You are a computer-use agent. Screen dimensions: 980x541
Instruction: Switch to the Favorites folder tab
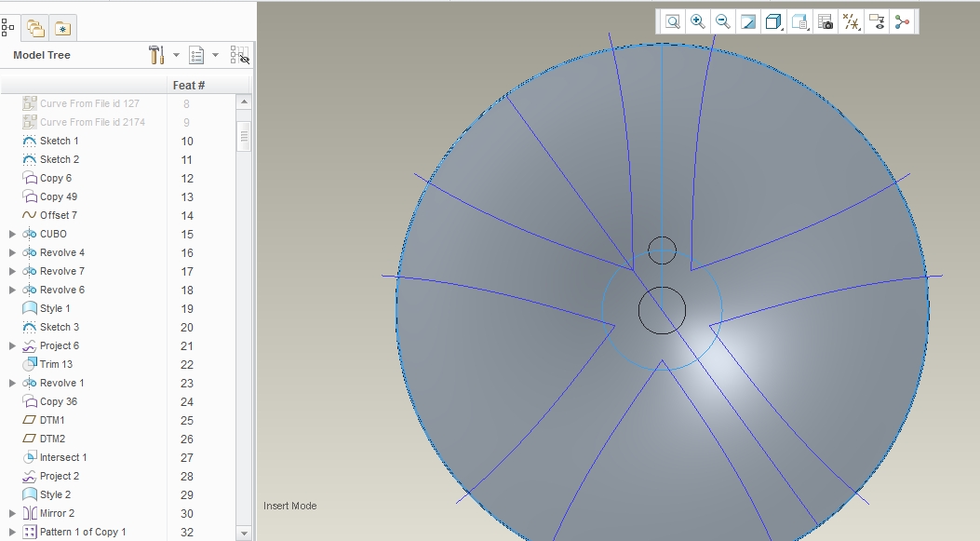(x=62, y=28)
